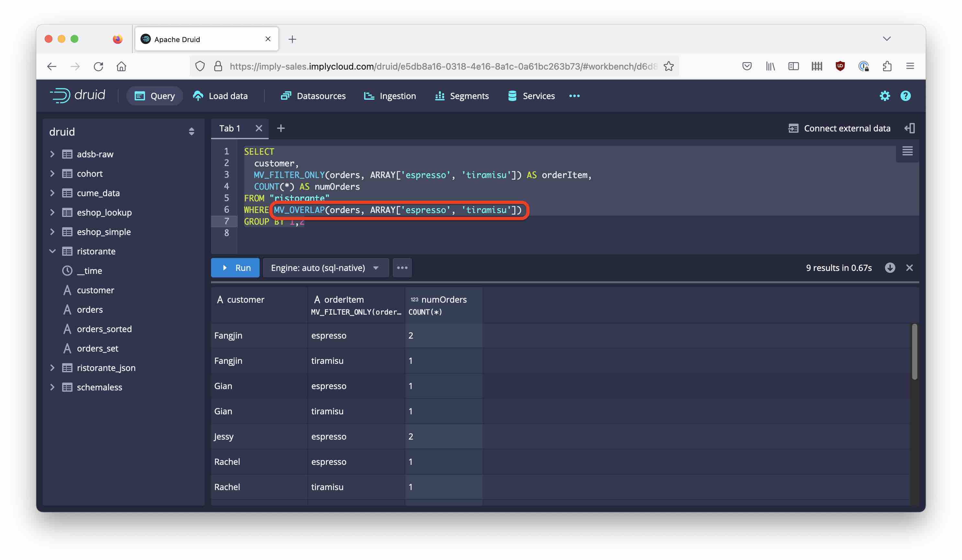Click the help question mark icon
Viewport: 962px width, 560px height.
[x=905, y=96]
